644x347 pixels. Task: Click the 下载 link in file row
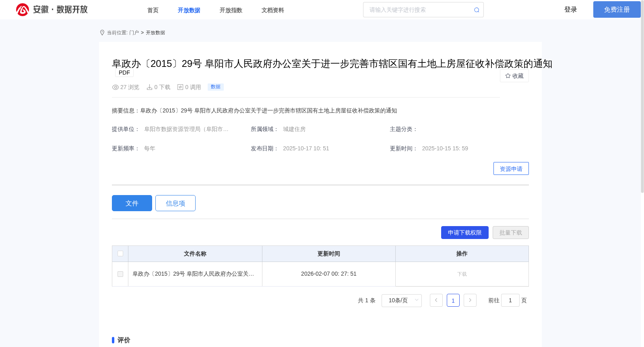462,274
